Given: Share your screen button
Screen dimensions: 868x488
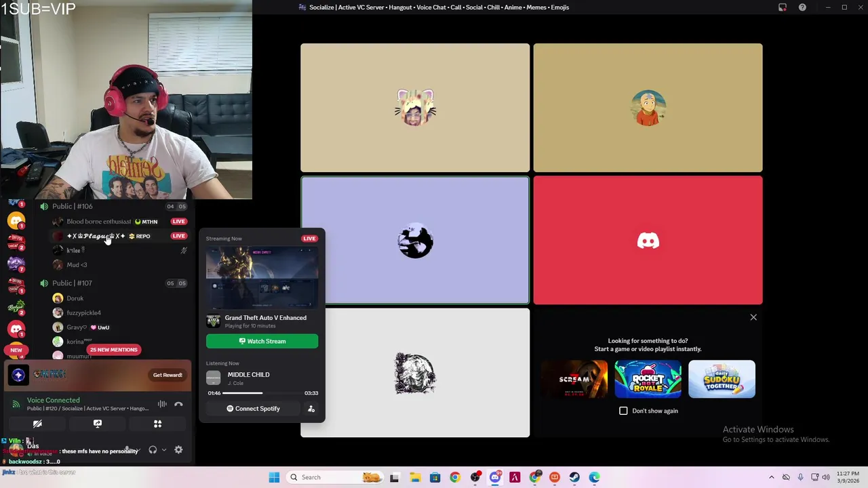Looking at the screenshot, I should 98,424.
